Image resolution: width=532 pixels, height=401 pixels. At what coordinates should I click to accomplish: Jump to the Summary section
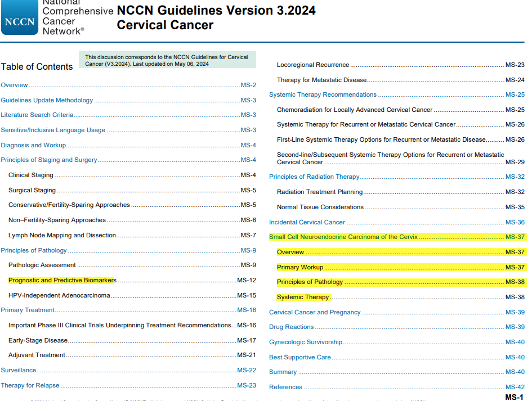pos(397,372)
